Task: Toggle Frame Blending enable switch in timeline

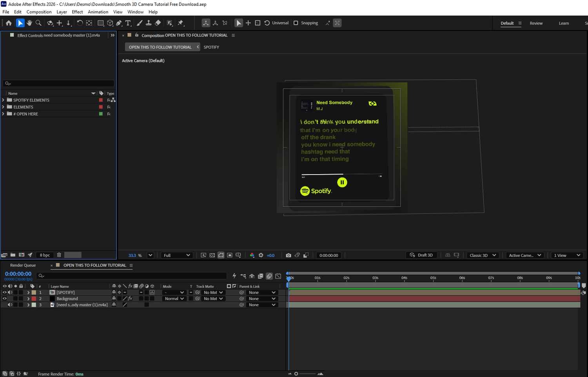Action: pos(261,276)
